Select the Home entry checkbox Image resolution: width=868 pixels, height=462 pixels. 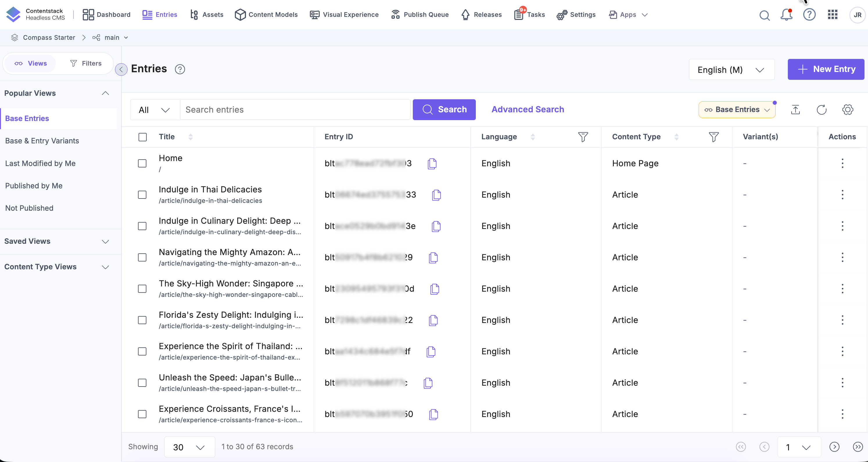pyautogui.click(x=142, y=163)
